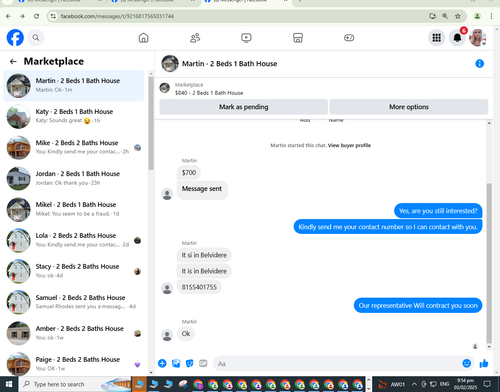500x392 pixels.
Task: Choose a sticker icon in composer
Action: click(x=189, y=363)
